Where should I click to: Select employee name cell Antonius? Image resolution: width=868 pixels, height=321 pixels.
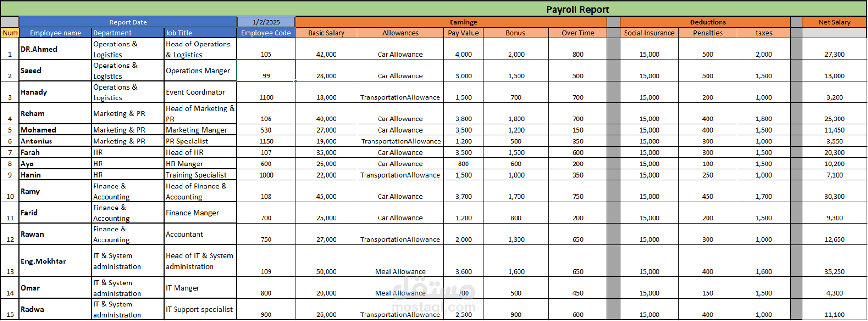[55, 141]
